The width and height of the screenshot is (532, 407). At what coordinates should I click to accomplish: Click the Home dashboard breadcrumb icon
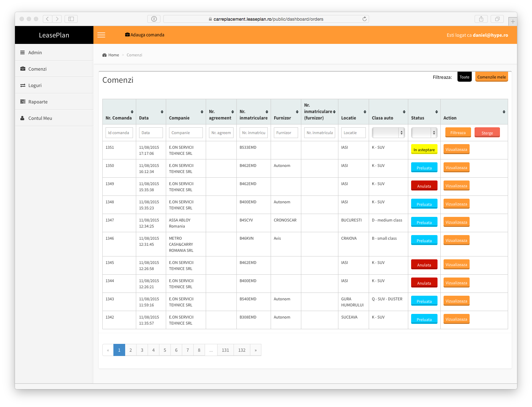[x=104, y=55]
